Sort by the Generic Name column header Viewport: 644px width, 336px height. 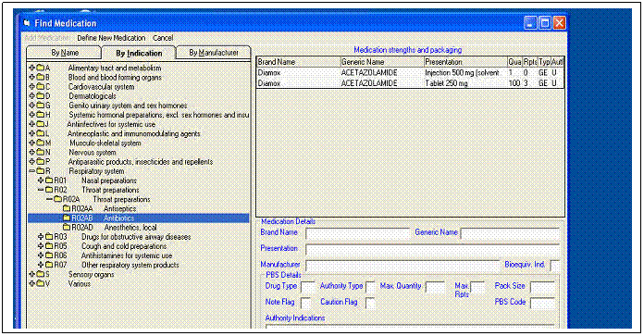pos(382,62)
